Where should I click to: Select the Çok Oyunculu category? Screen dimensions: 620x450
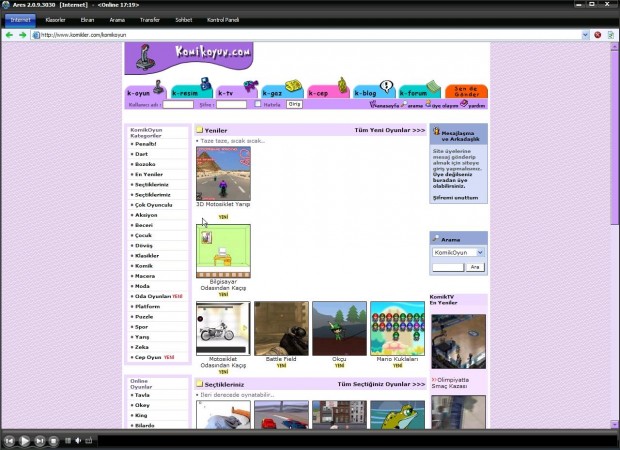coord(153,205)
